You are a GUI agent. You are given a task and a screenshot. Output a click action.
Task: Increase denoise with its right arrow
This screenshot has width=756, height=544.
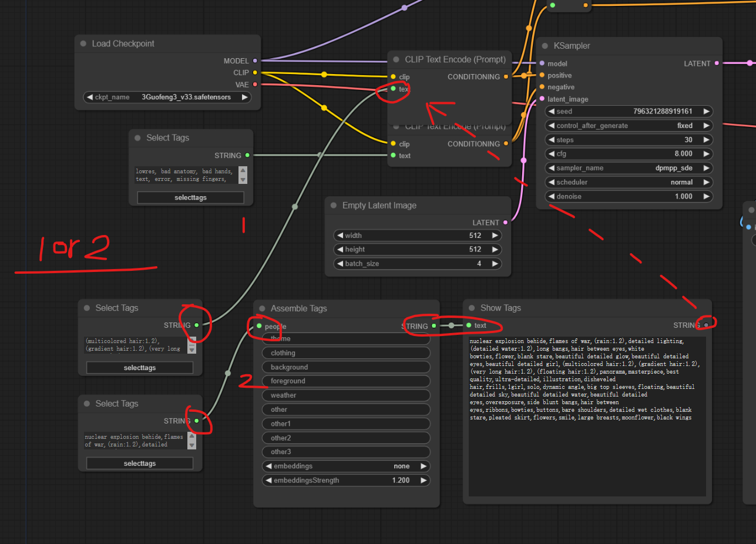(x=707, y=196)
